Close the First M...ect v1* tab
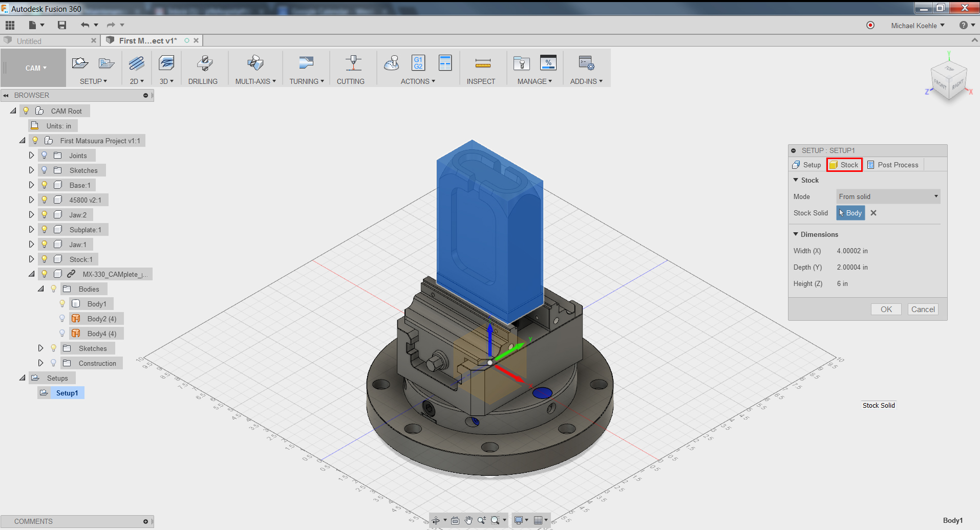980x530 pixels. tap(196, 40)
